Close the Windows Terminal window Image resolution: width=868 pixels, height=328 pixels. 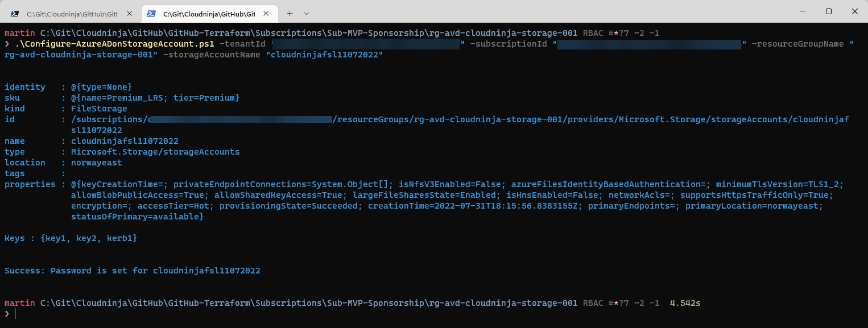coord(854,11)
